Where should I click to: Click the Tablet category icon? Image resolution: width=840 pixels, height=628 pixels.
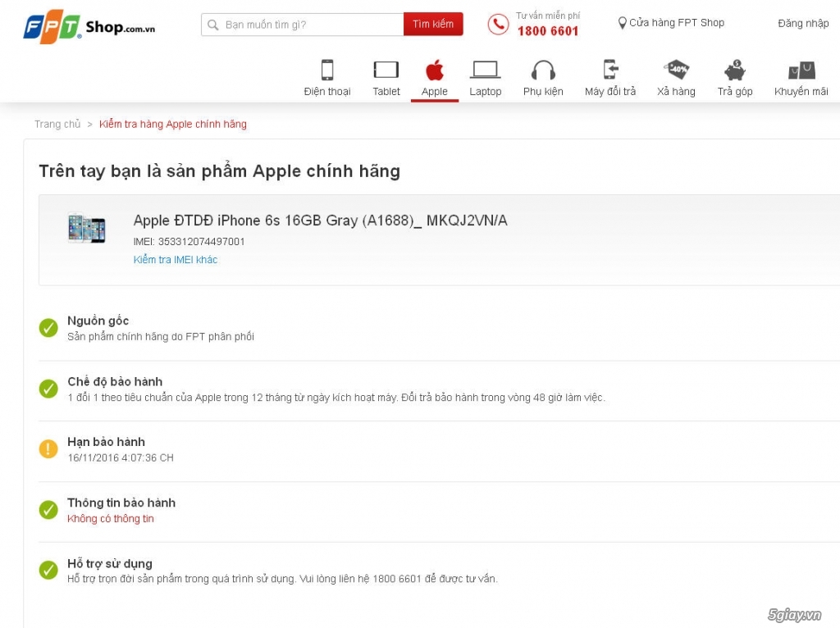386,70
